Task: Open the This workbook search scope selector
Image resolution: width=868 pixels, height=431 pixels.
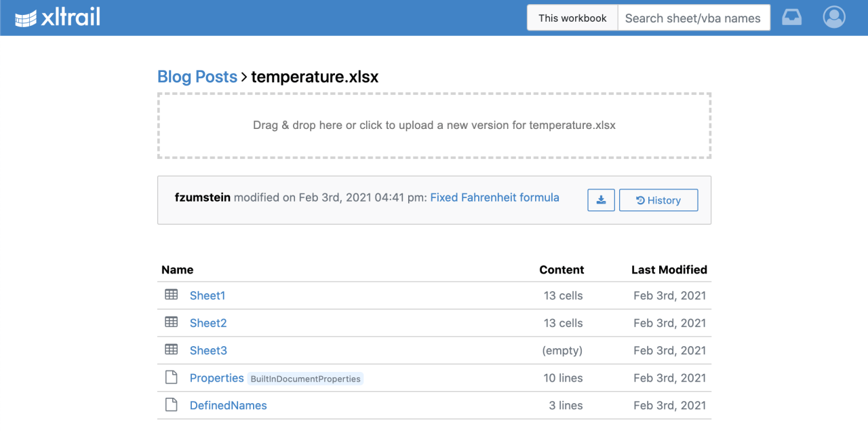Action: click(572, 18)
